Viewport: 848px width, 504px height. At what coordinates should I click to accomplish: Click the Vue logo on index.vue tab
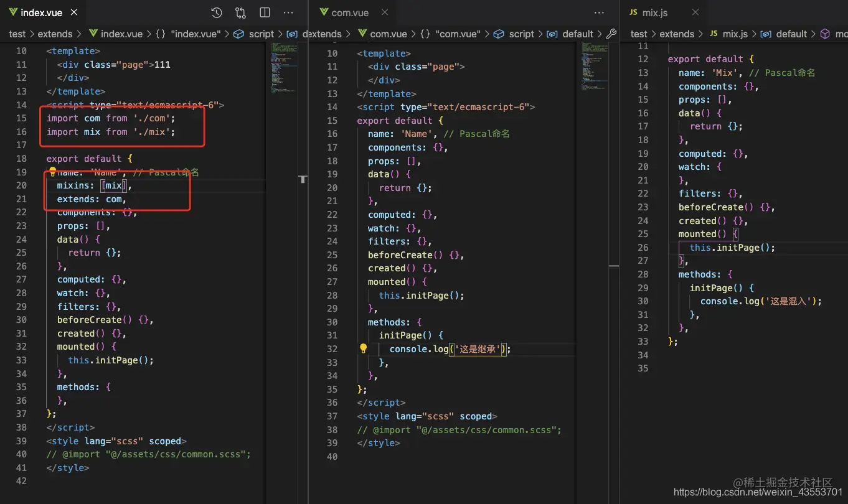click(x=13, y=12)
